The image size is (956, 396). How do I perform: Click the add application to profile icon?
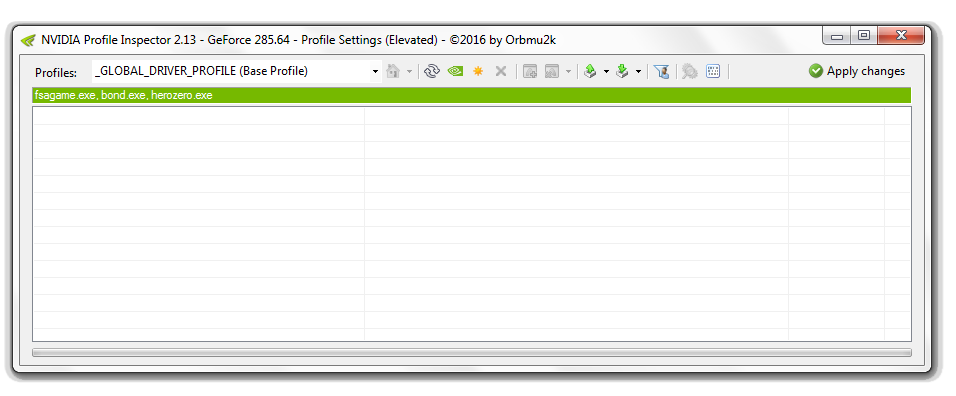pyautogui.click(x=530, y=71)
